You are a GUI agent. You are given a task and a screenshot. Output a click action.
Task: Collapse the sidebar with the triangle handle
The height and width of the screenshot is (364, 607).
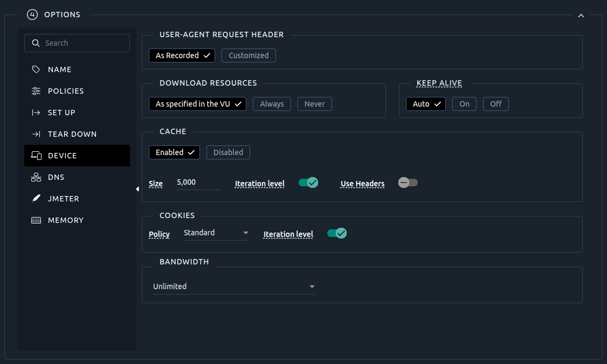point(137,189)
